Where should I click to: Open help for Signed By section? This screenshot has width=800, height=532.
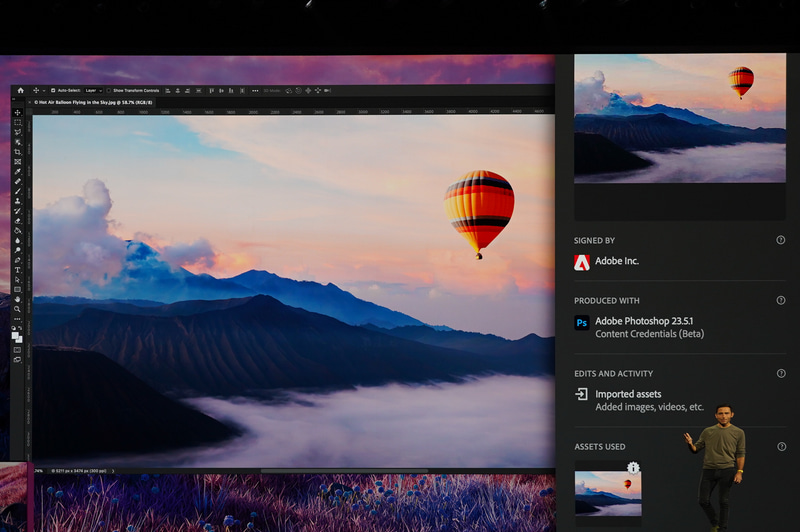tap(781, 240)
